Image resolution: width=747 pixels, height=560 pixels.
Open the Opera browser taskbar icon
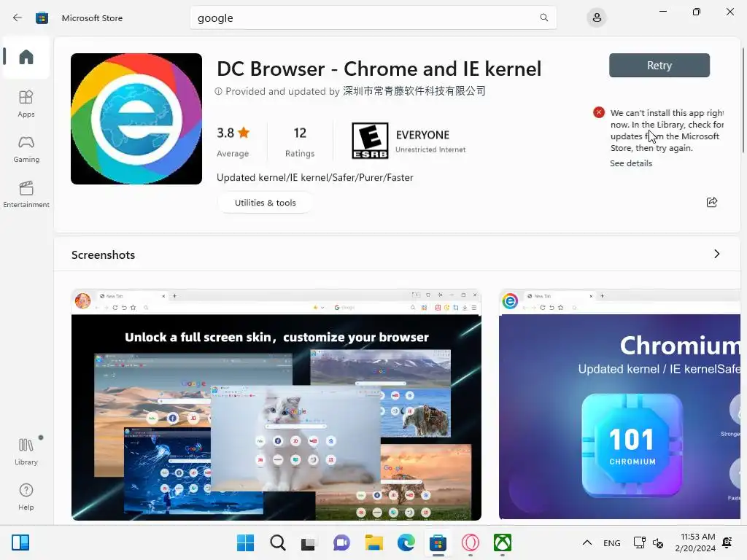point(471,542)
